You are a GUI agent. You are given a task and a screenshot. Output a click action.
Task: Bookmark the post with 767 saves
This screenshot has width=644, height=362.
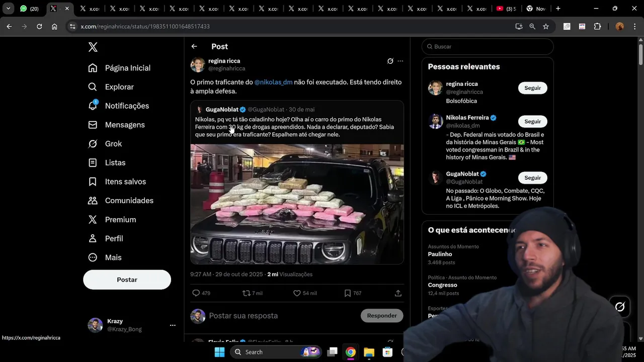(x=353, y=293)
